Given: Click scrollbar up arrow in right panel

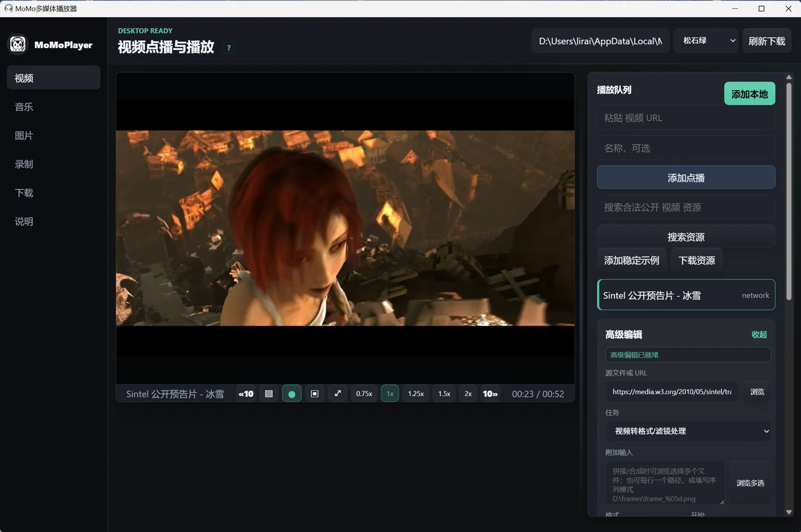Looking at the screenshot, I should coord(789,77).
